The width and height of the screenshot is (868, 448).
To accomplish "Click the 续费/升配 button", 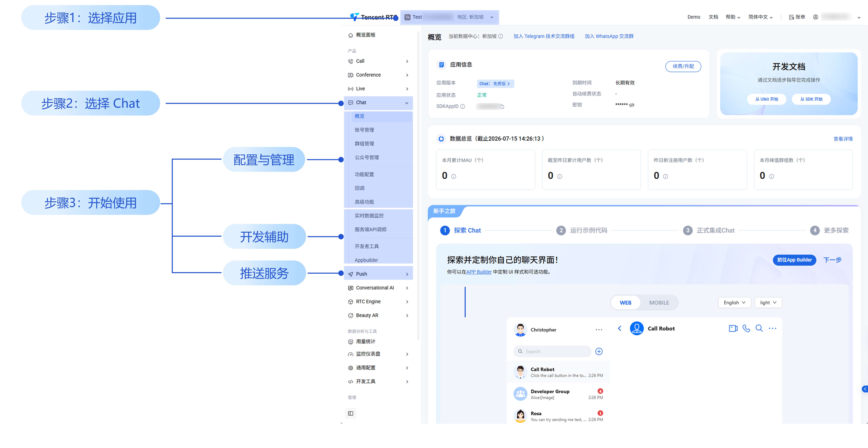I will [x=683, y=66].
